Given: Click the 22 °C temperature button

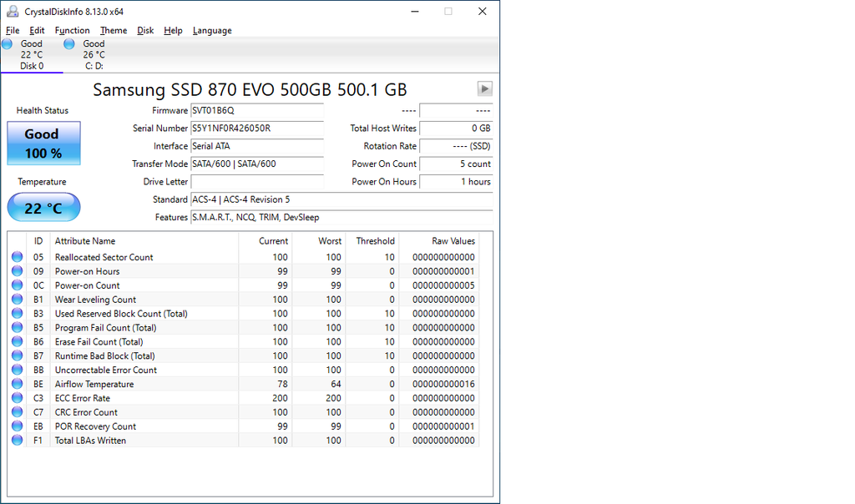Looking at the screenshot, I should (x=43, y=208).
